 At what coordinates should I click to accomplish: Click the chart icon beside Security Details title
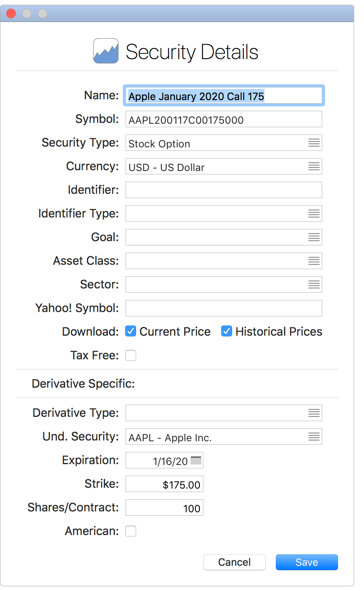tap(105, 50)
